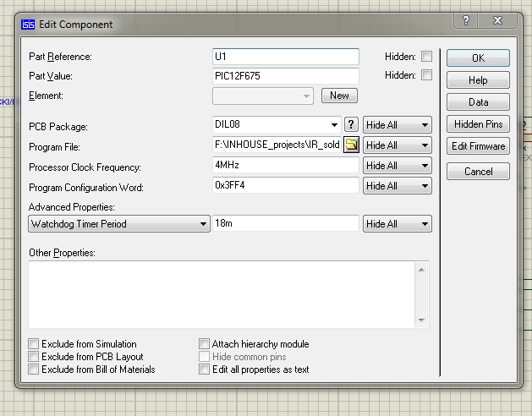The height and width of the screenshot is (416, 532).
Task: Click the New element button
Action: [x=339, y=96]
